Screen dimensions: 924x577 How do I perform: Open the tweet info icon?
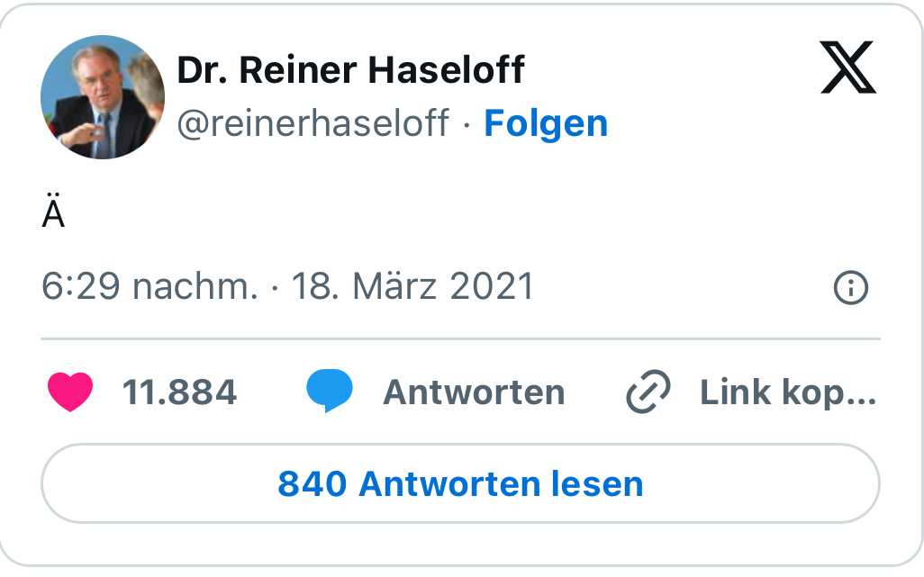[851, 288]
